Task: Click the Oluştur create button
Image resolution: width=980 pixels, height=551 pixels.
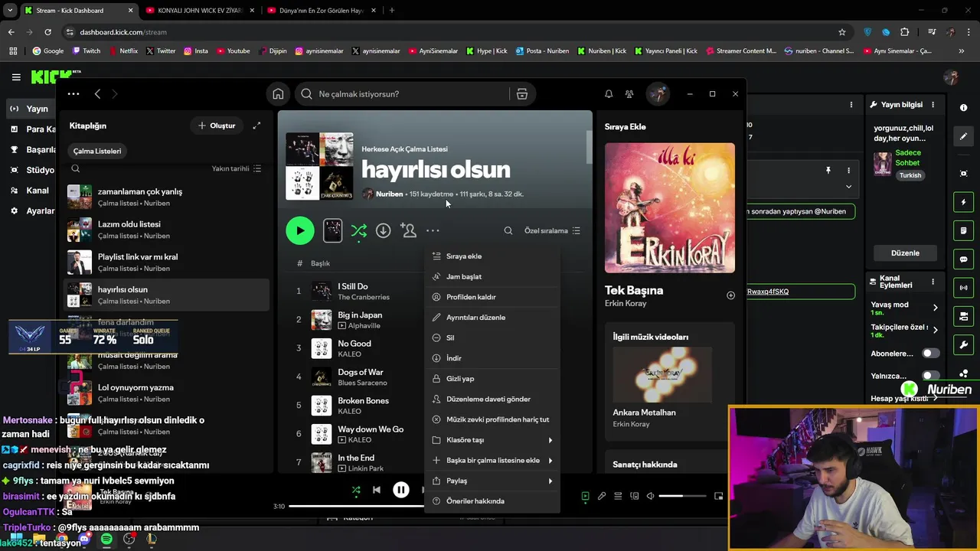Action: click(217, 126)
